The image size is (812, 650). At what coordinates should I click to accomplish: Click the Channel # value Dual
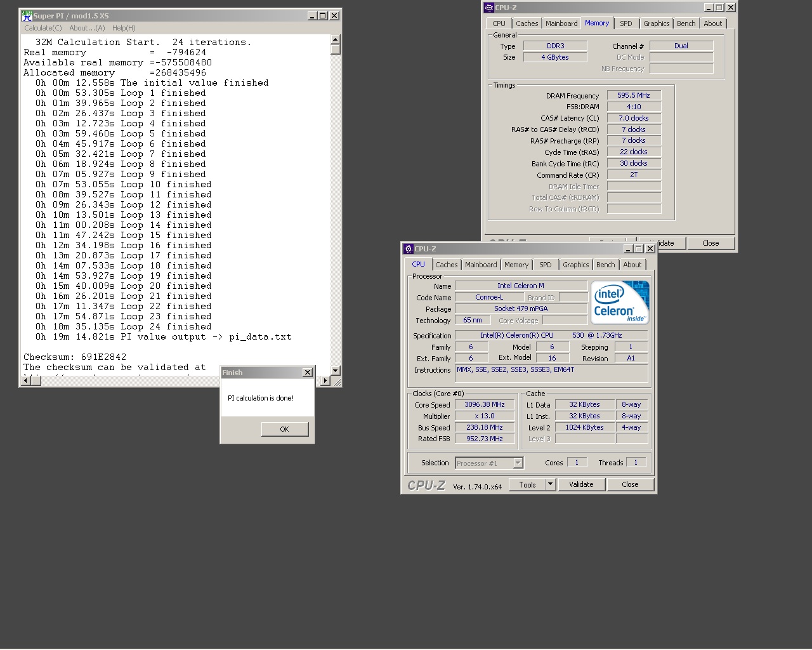point(681,46)
